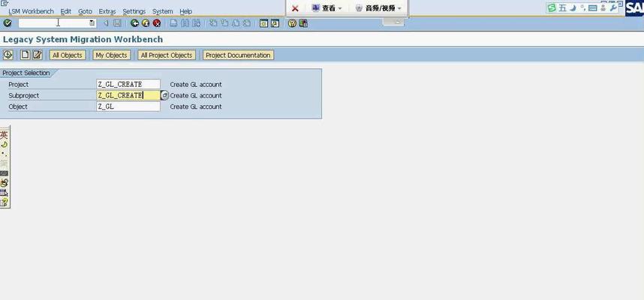This screenshot has height=300, width=644.
Task: Click the keyboard icon on side IME bar
Action: [x=4, y=173]
